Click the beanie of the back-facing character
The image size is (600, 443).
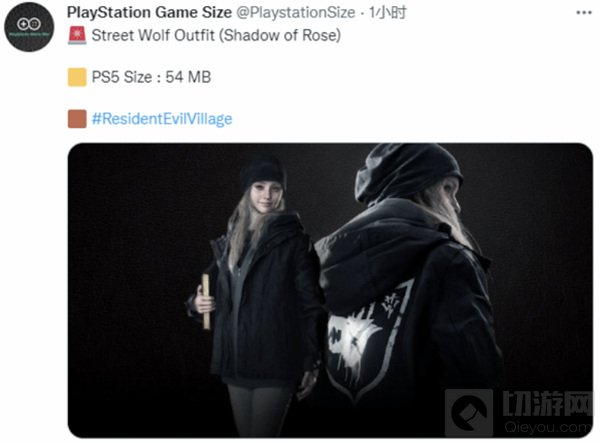tap(406, 172)
